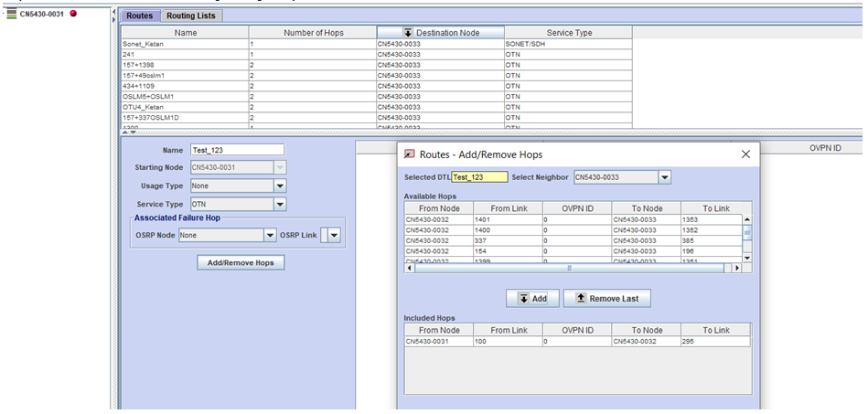Select the 157+49oslm1 route row
Image resolution: width=868 pixels, height=414 pixels.
click(377, 75)
